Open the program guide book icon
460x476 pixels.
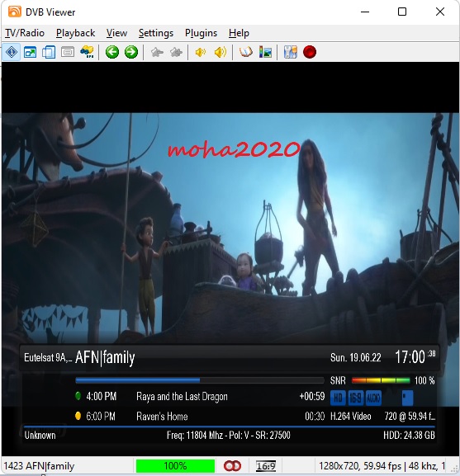(x=246, y=52)
